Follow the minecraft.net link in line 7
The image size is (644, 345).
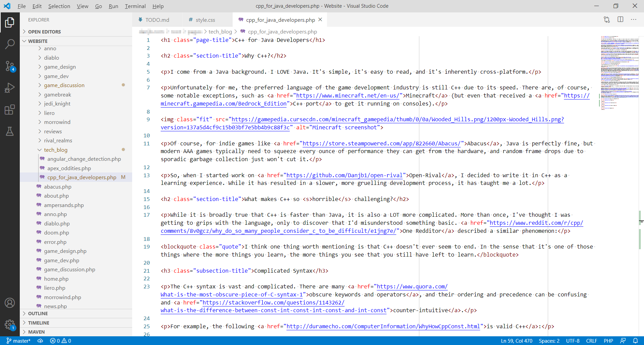(x=348, y=95)
